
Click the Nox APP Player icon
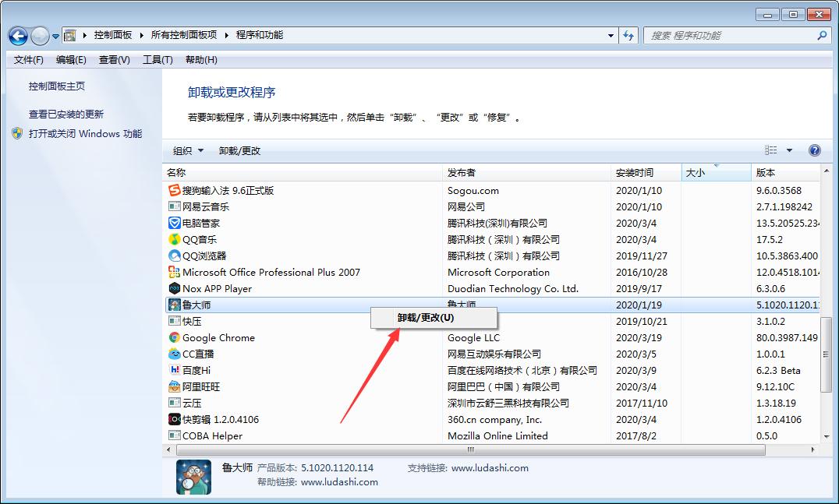click(x=175, y=288)
